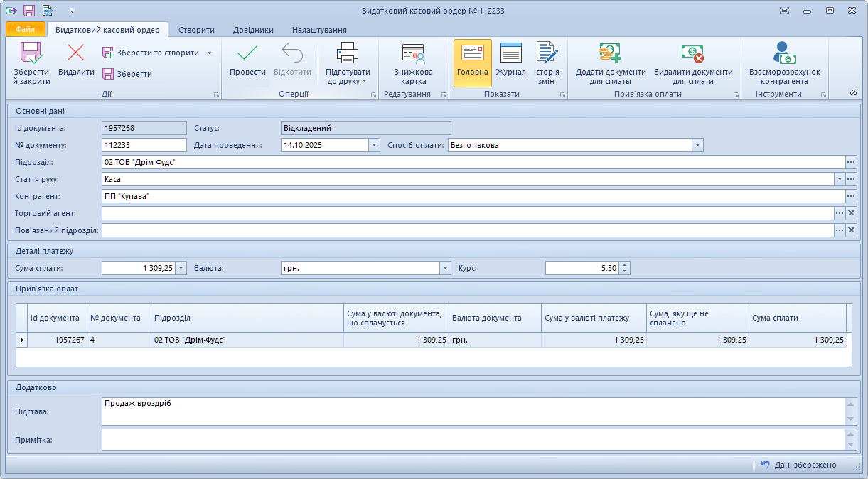868x479 pixels.
Task: Click the Зберегти й закрити icon
Action: tap(31, 54)
